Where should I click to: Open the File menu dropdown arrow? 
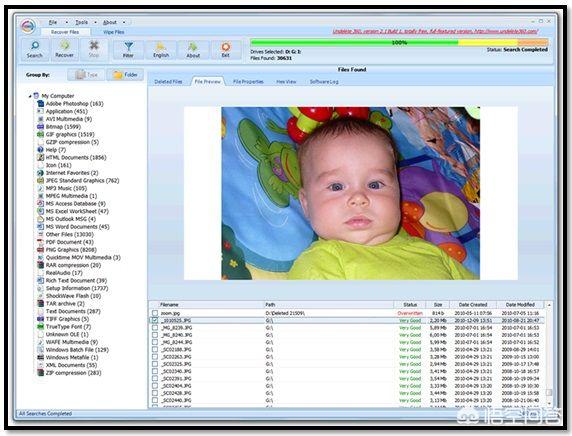coord(66,23)
